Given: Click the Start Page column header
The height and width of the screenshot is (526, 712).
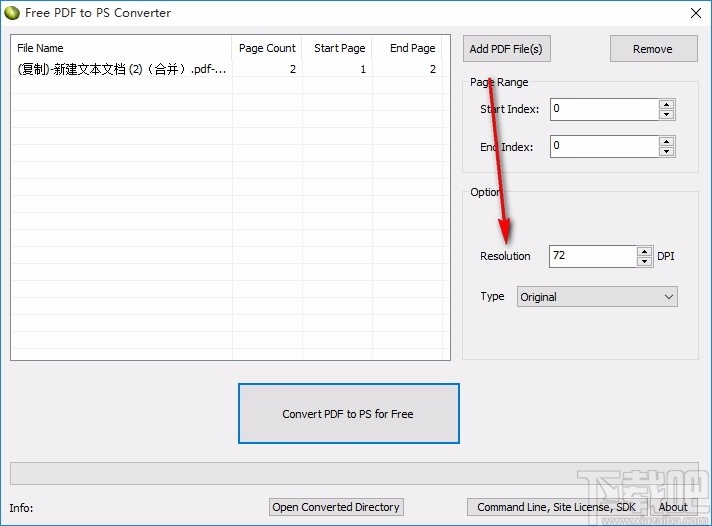Looking at the screenshot, I should point(337,48).
